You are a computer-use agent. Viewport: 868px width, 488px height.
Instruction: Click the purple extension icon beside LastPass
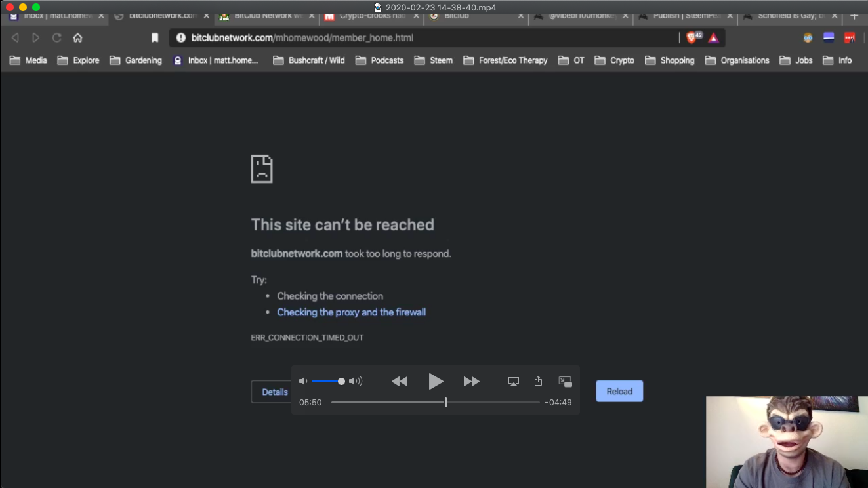828,37
